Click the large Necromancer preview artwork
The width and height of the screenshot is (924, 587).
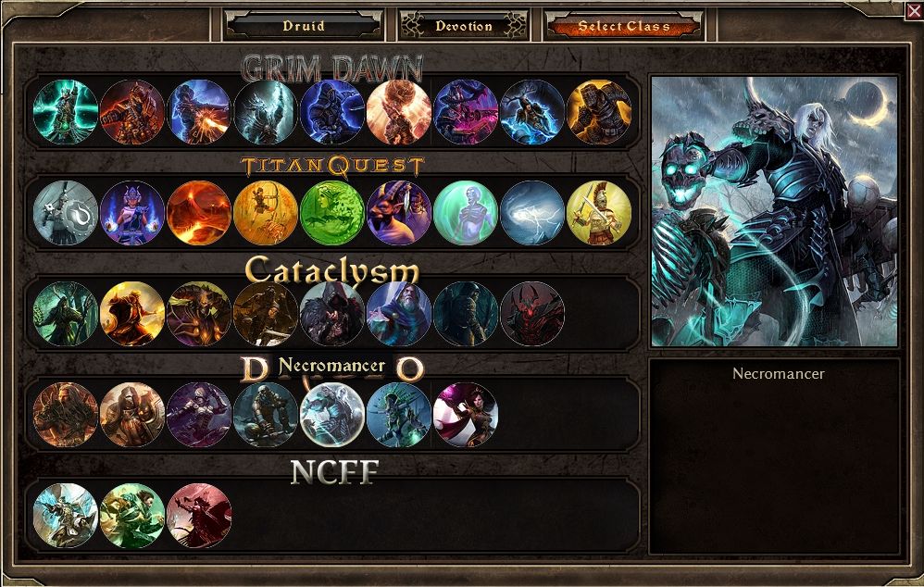[774, 211]
